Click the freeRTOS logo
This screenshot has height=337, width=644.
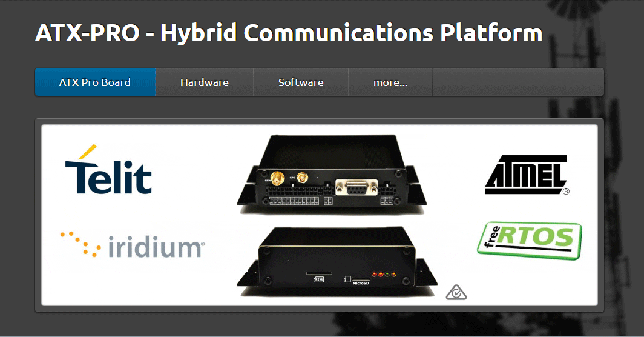click(530, 241)
